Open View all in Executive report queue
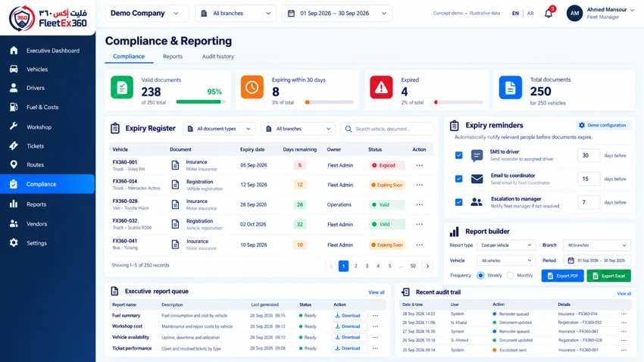The image size is (644, 362). point(377,292)
